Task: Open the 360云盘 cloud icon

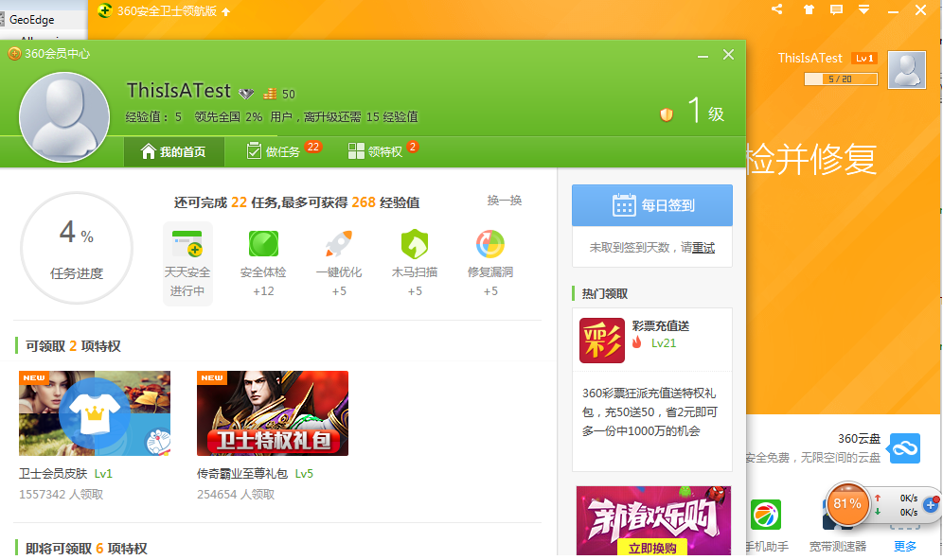Action: pyautogui.click(x=905, y=448)
